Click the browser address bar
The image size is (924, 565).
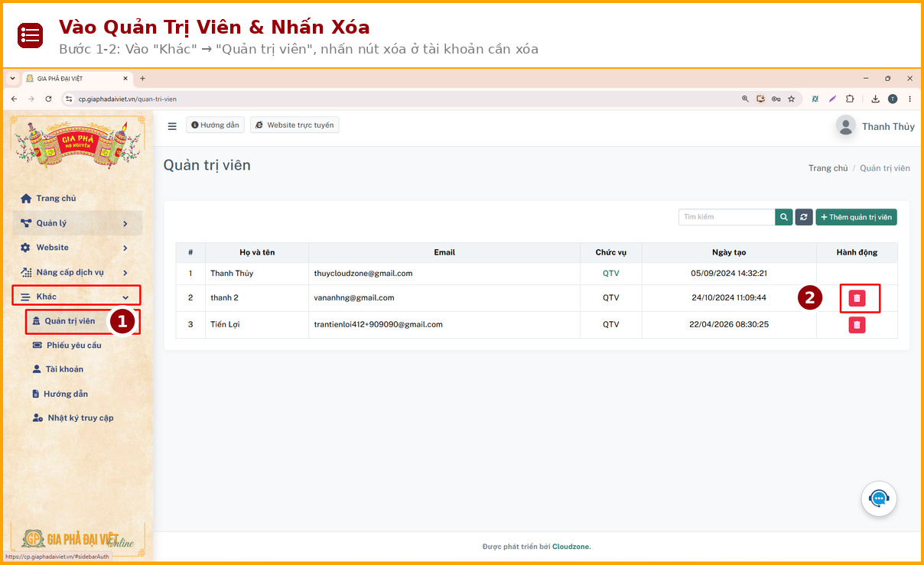click(x=398, y=99)
